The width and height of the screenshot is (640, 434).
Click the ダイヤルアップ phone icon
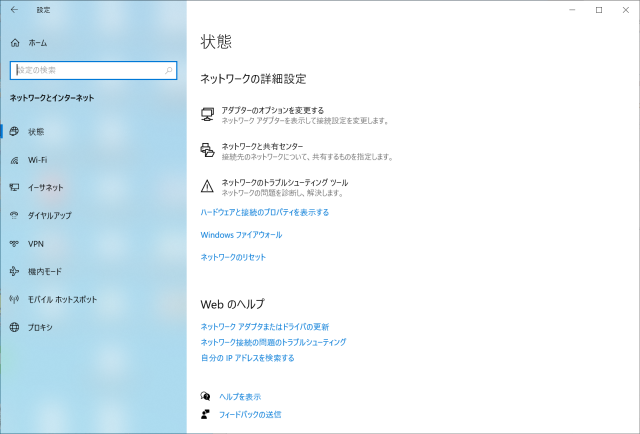point(14,215)
